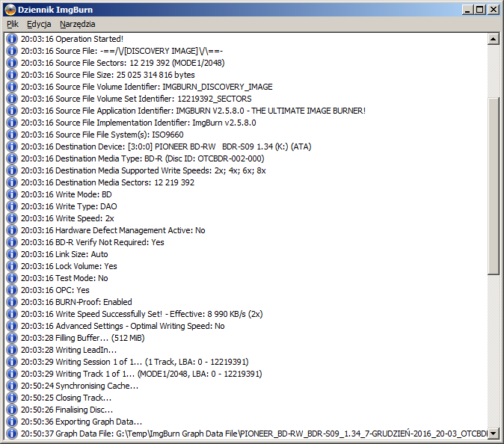
Task: Click info icon beside Closing Track line
Action: pyautogui.click(x=11, y=398)
